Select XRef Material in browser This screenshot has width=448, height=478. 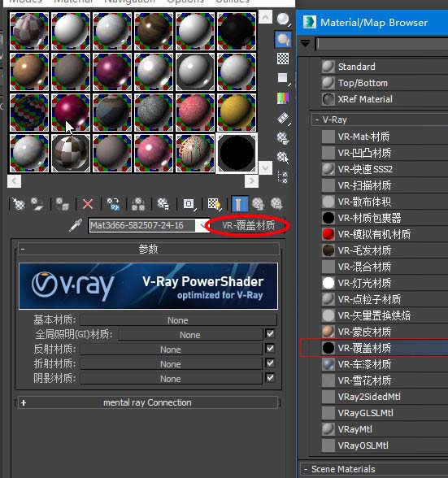pyautogui.click(x=385, y=99)
